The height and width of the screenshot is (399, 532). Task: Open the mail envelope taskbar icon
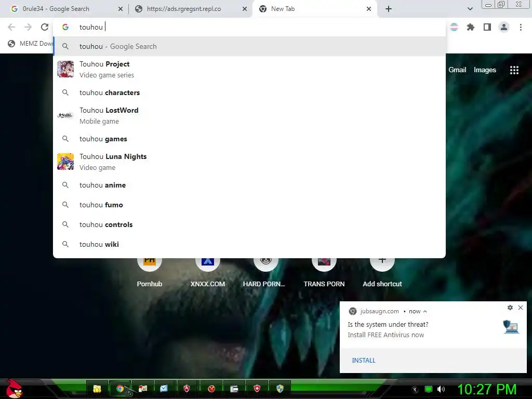[164, 389]
